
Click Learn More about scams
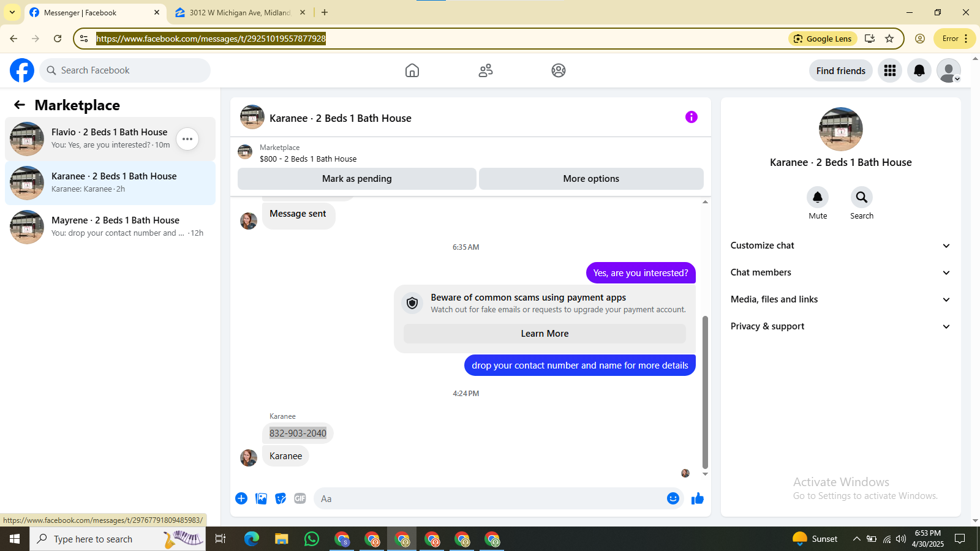click(x=545, y=334)
